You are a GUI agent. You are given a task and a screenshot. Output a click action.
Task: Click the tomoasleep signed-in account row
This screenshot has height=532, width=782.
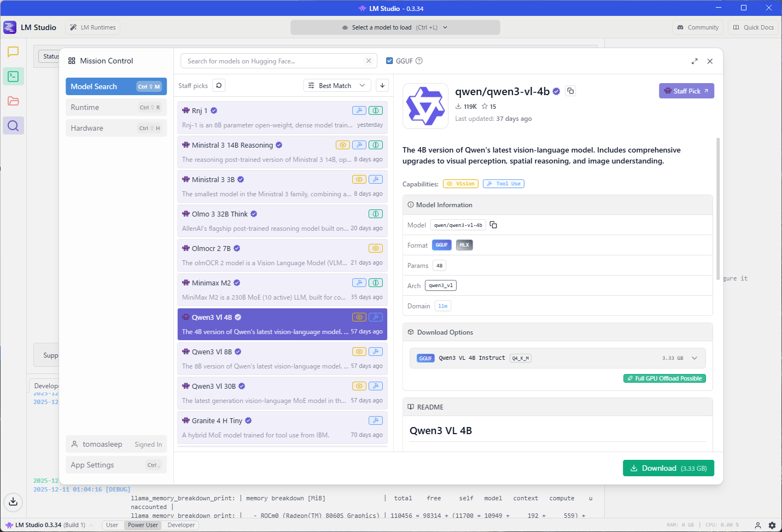[x=116, y=444]
